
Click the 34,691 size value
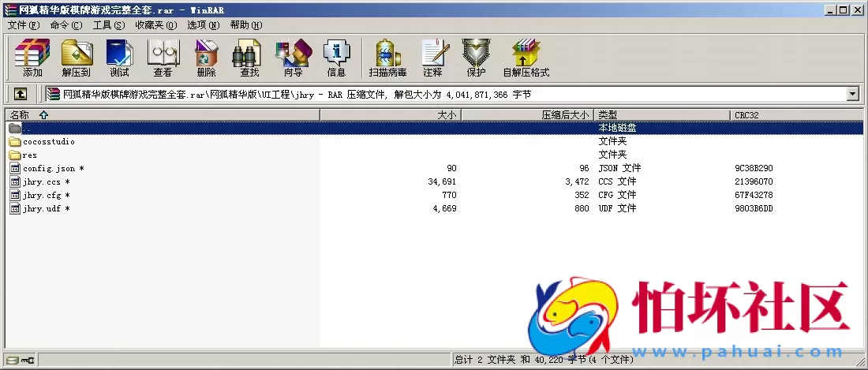tap(443, 182)
